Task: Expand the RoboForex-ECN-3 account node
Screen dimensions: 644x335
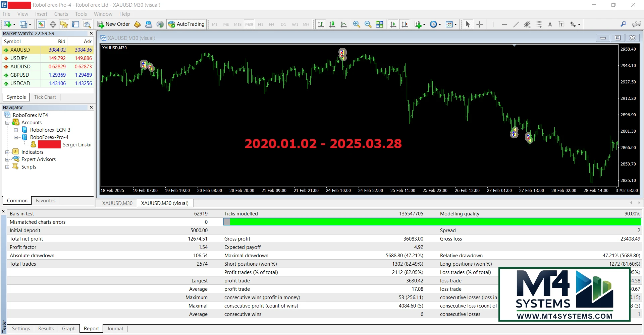Action: click(x=16, y=130)
